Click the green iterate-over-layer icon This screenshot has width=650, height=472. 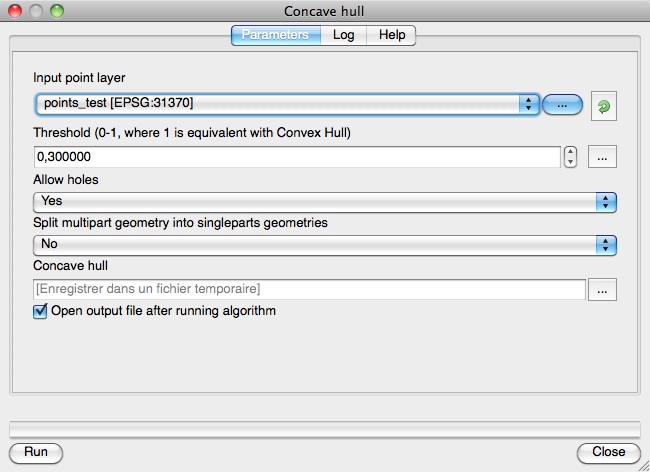pyautogui.click(x=602, y=104)
